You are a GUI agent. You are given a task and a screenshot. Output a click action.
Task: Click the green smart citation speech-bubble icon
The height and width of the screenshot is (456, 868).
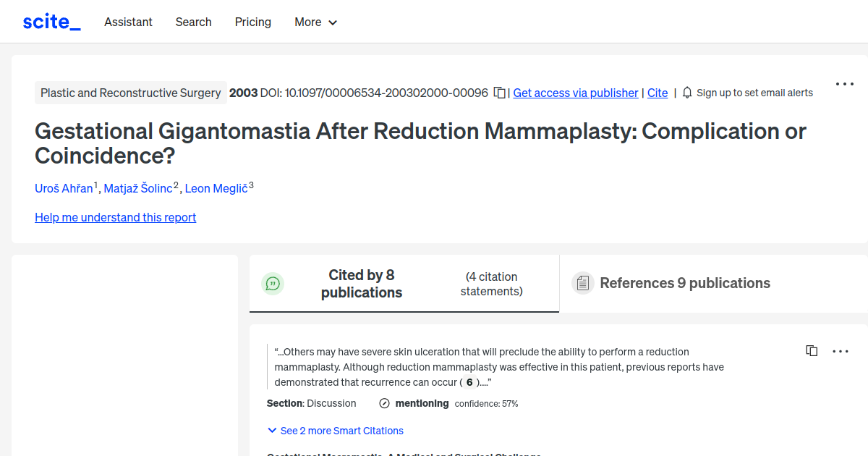[273, 283]
